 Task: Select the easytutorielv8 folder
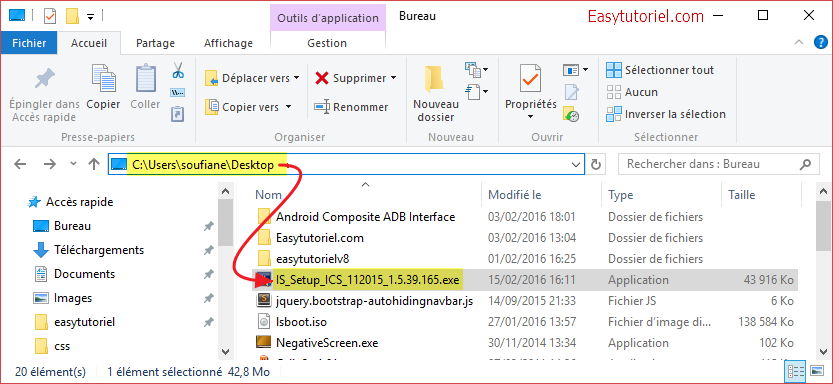(x=303, y=259)
